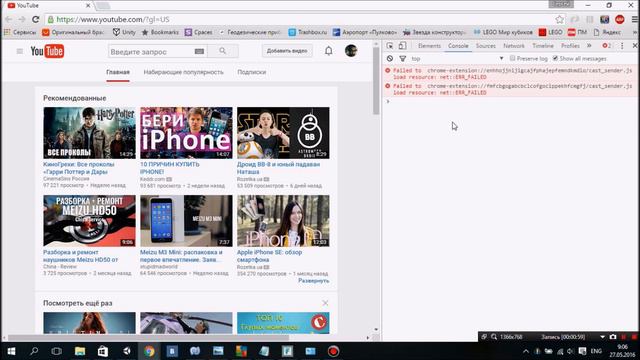Switch to the Timeline tab
640x360 pixels.
(543, 46)
